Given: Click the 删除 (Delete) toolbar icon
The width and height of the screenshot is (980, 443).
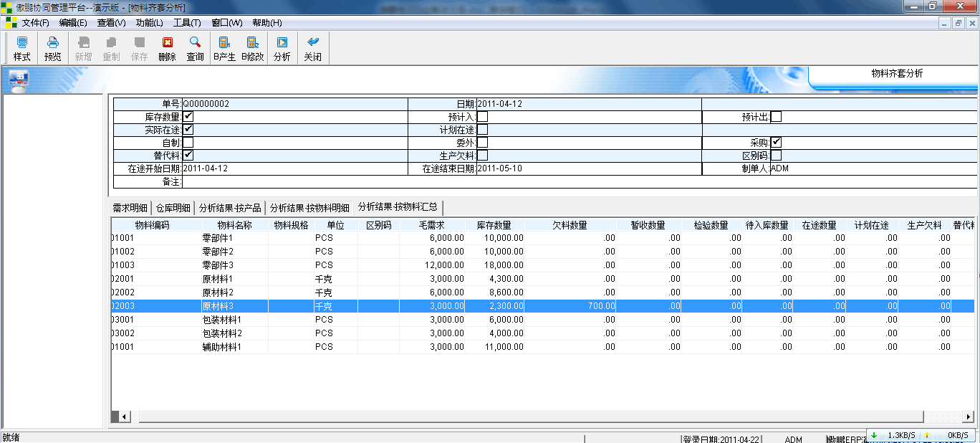Looking at the screenshot, I should pyautogui.click(x=166, y=48).
